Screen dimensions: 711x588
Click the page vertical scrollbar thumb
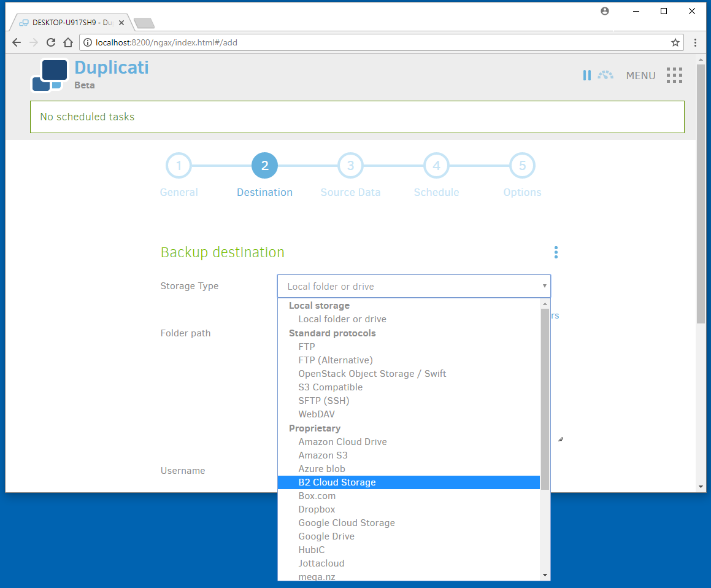[x=701, y=194]
